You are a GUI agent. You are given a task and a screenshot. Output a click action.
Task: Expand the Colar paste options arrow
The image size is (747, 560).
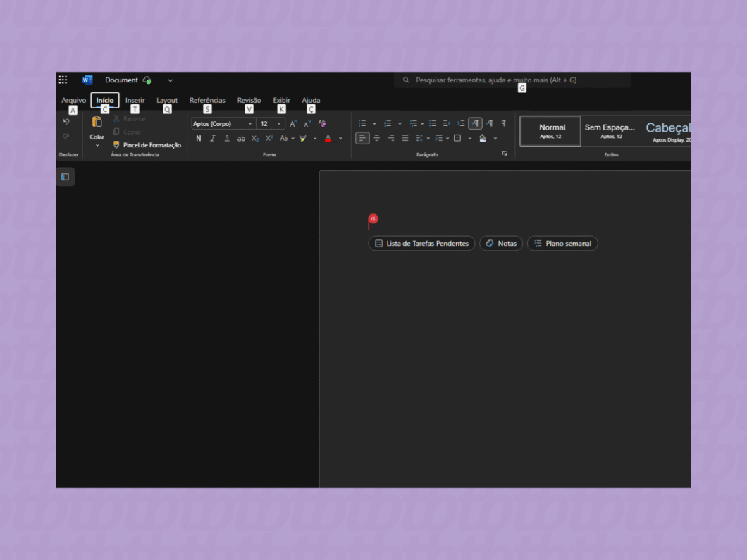point(97,146)
